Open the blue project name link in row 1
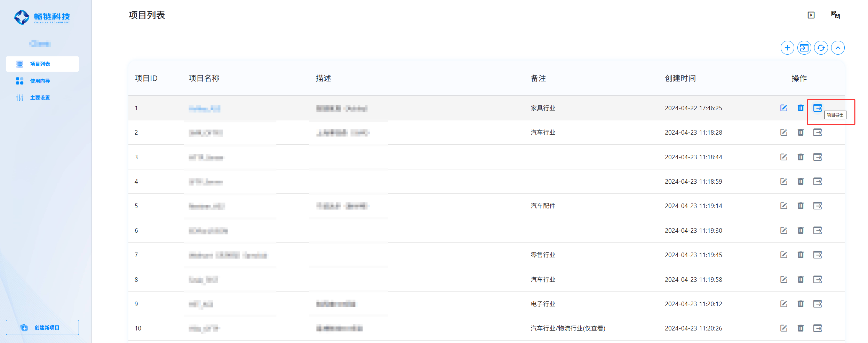The image size is (868, 343). tap(204, 109)
